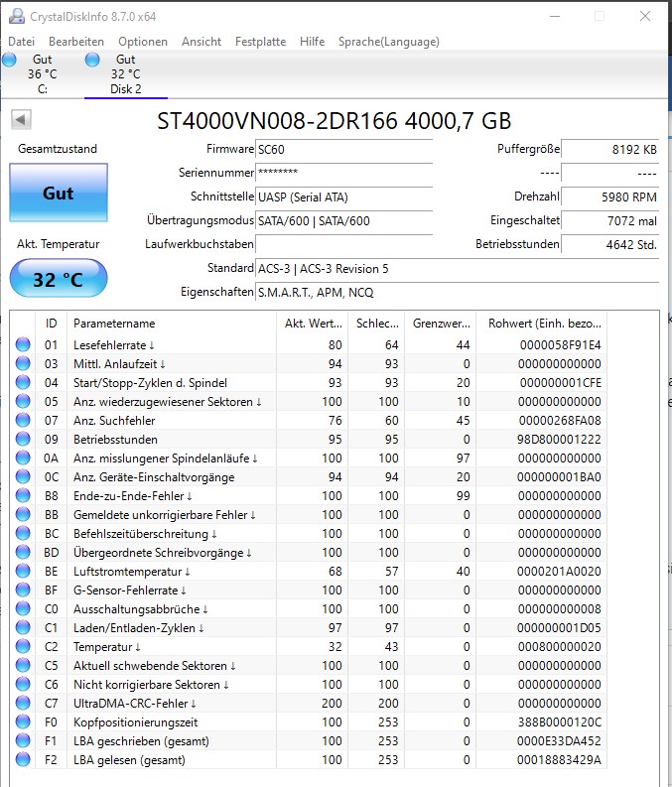This screenshot has width=672, height=787.
Task: Click status icon for misslungener Spindelanläufe row
Action: (x=23, y=458)
